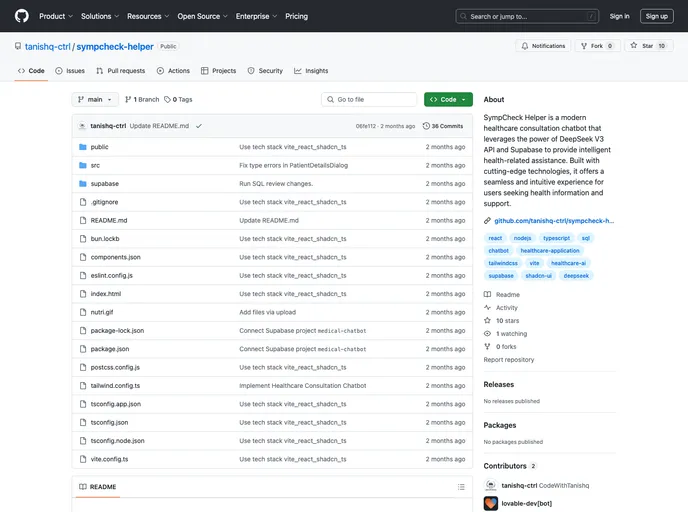Viewport: 688px width, 512px height.
Task: Open the tanishq-ctrl owner profile link
Action: coord(47,47)
